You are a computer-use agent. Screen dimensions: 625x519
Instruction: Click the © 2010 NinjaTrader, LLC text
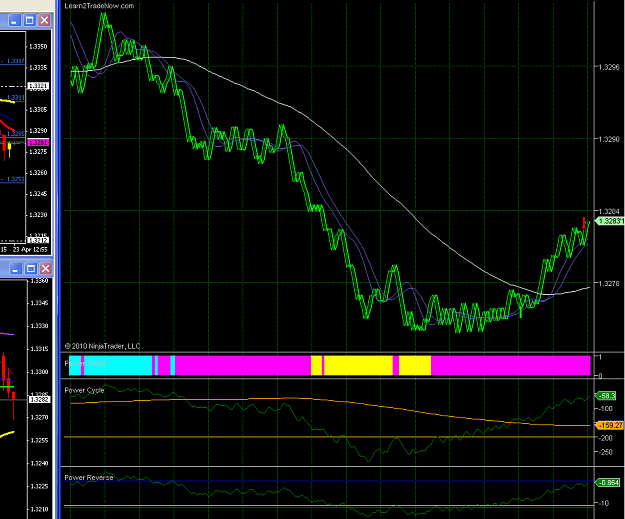click(102, 346)
